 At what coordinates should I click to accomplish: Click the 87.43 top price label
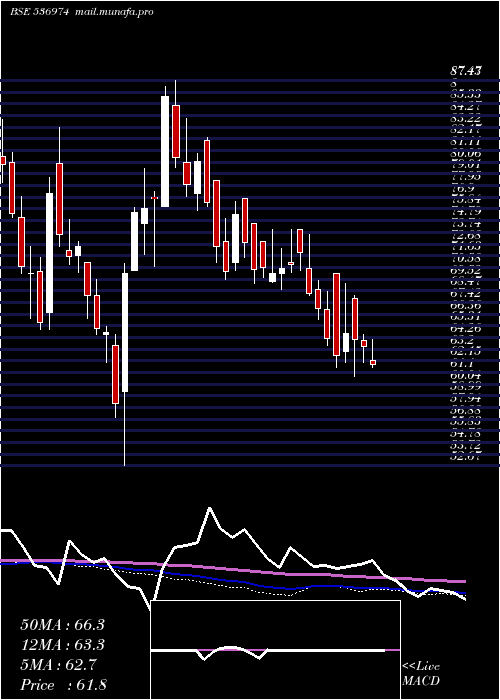[466, 71]
